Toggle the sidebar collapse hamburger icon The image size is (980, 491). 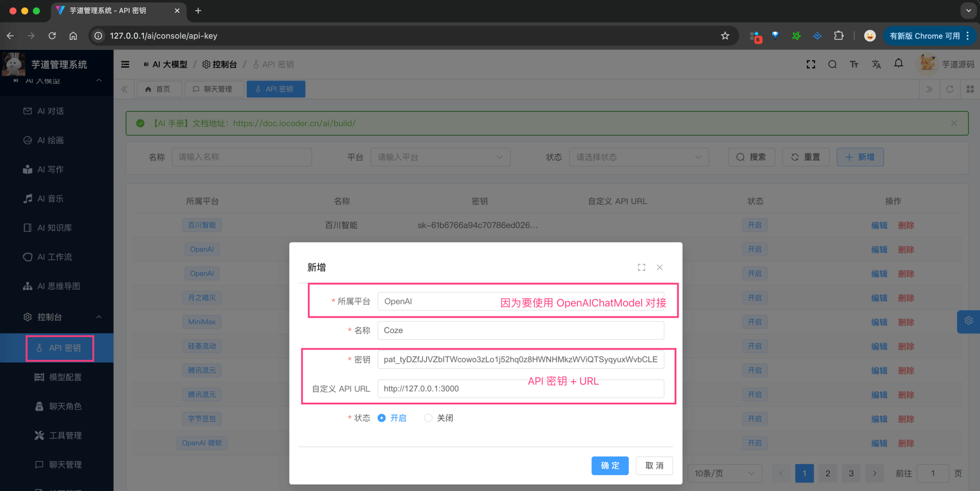pos(125,64)
